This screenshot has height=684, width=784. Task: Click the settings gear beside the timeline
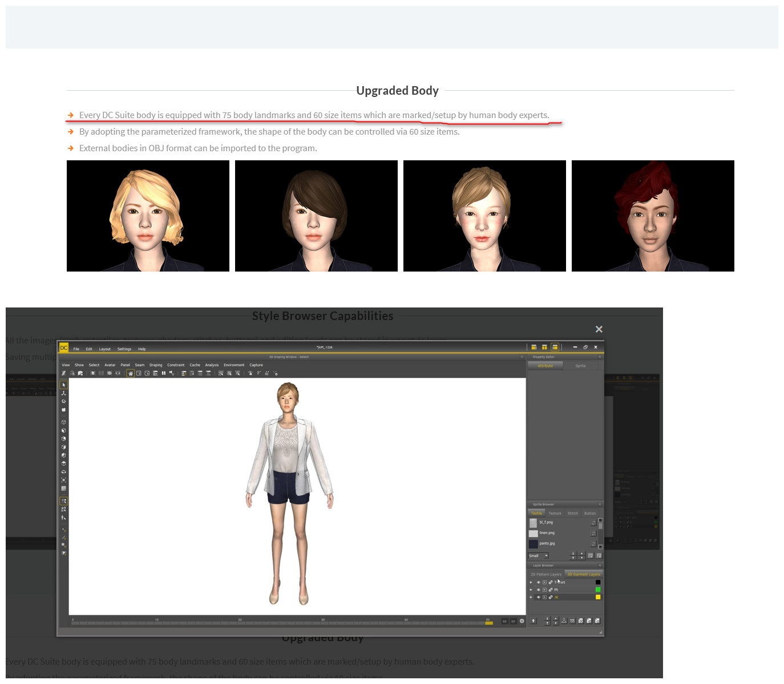point(522,621)
